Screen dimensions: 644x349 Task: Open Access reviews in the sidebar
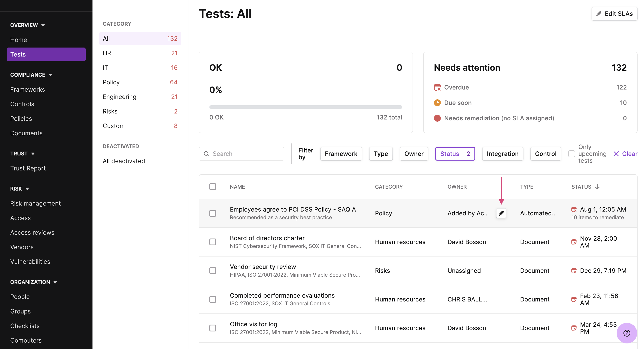tap(32, 233)
